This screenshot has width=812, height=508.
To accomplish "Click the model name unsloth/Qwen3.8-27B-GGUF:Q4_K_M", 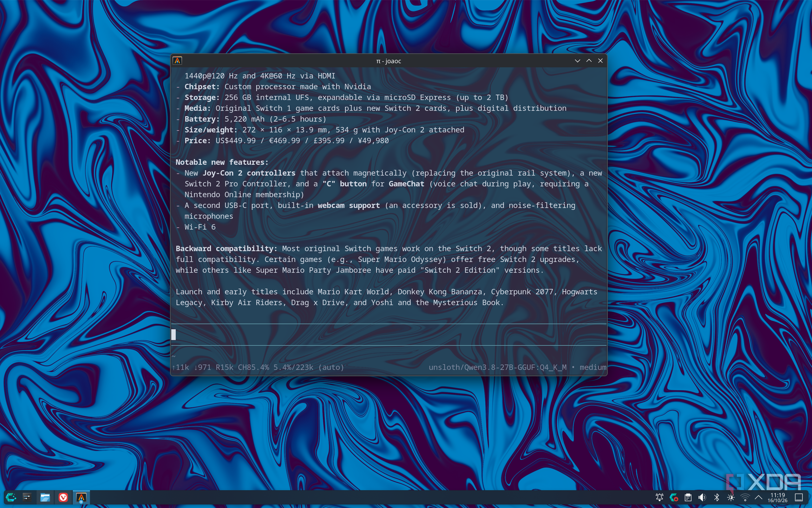I will tap(497, 367).
